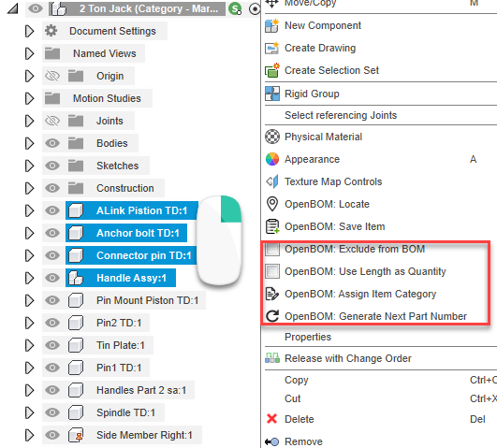Select the Tin Plate:1 label
This screenshot has height=448, width=497.
click(x=121, y=345)
